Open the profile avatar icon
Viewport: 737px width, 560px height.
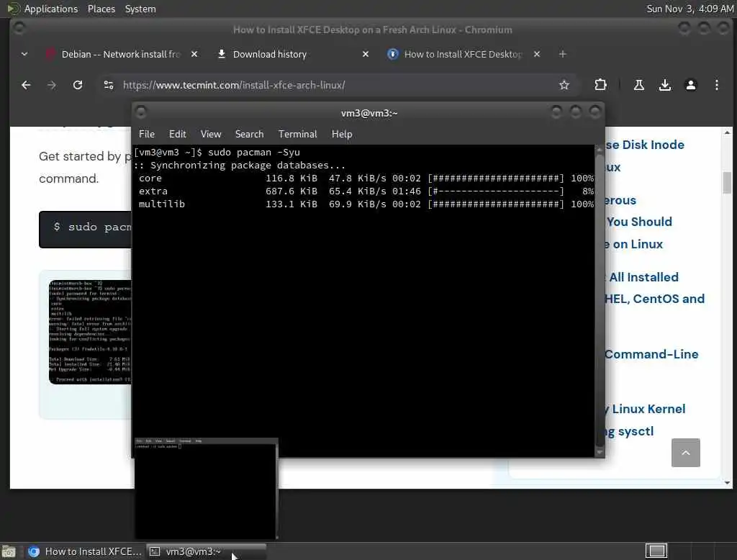[690, 85]
